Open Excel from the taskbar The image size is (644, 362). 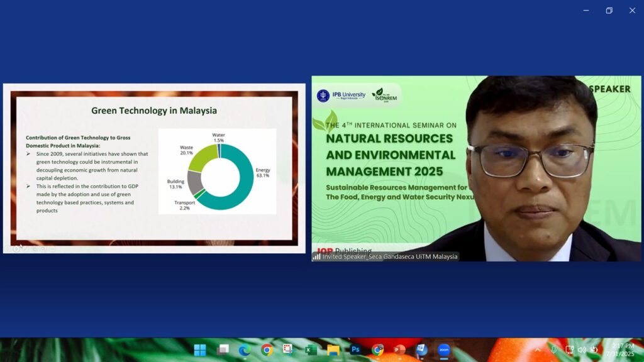tap(311, 350)
